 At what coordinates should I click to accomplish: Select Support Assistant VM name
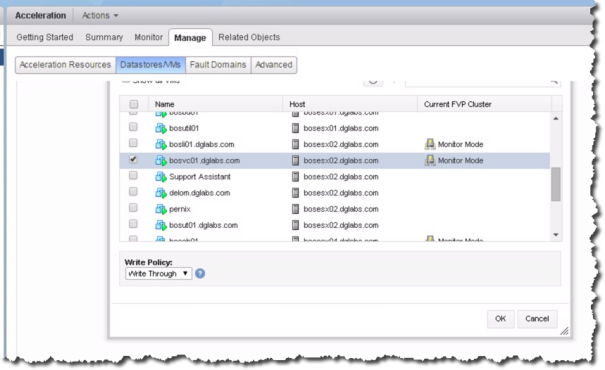200,177
